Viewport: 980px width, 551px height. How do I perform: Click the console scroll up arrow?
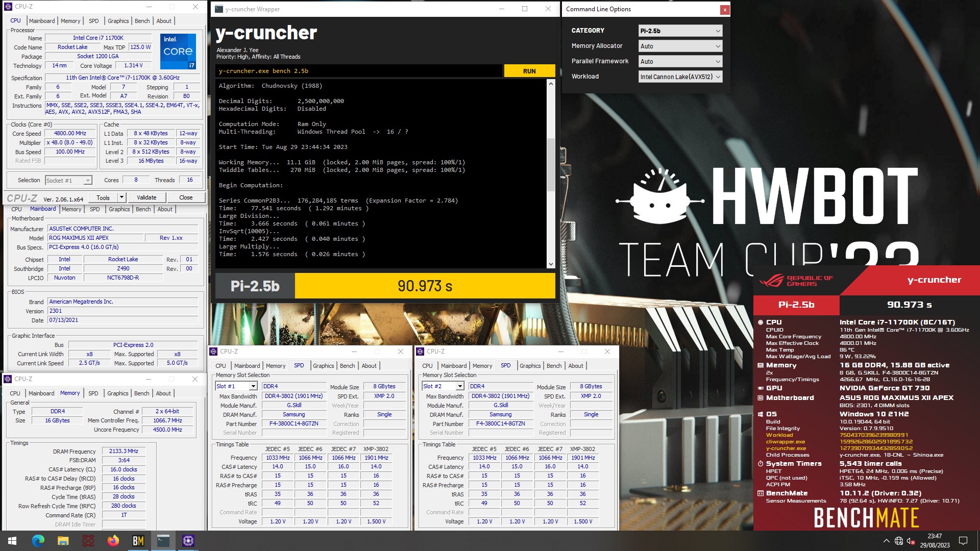pyautogui.click(x=551, y=84)
